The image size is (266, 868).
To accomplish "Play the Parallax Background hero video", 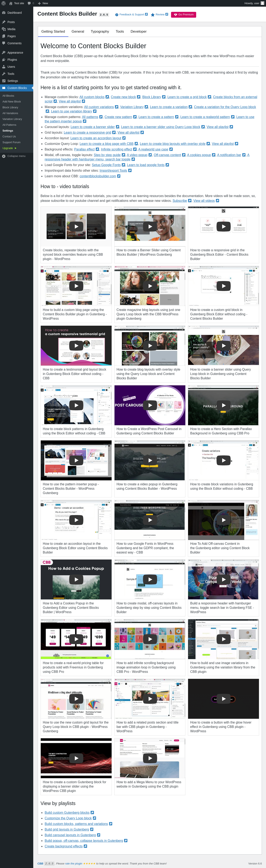I will click(x=224, y=405).
